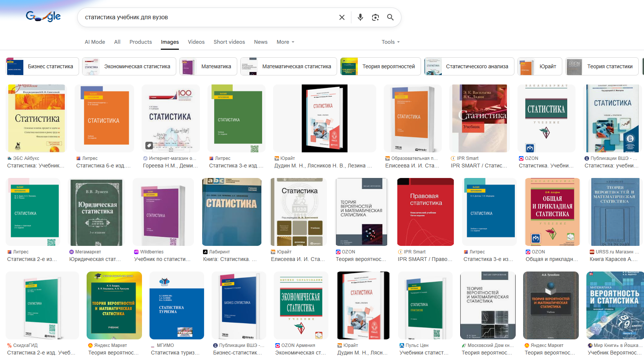Open the Статистика туризма МГИМО cover
This screenshot has width=644, height=359.
pyautogui.click(x=177, y=305)
